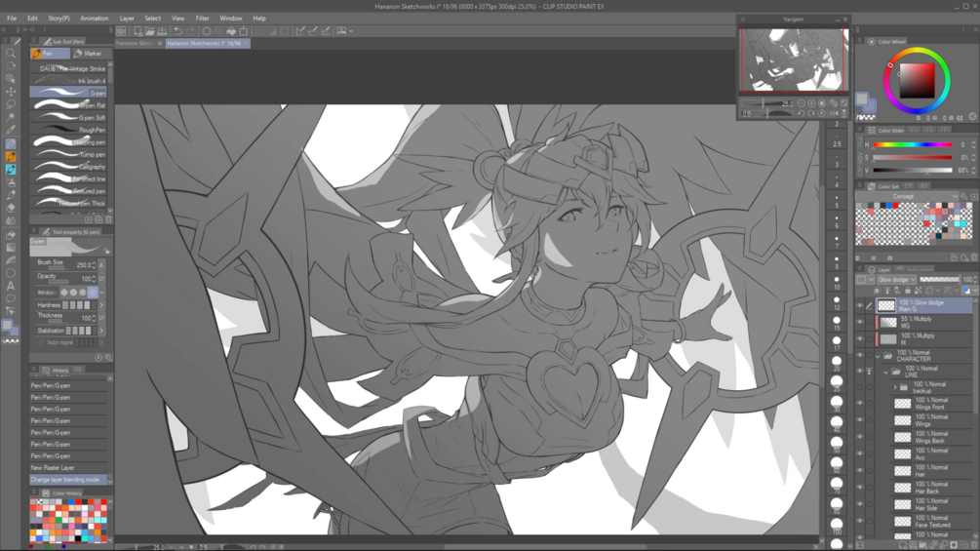Screen dimensions: 980x551
Task: Select the Figure ellipse tool
Action: tap(11, 273)
